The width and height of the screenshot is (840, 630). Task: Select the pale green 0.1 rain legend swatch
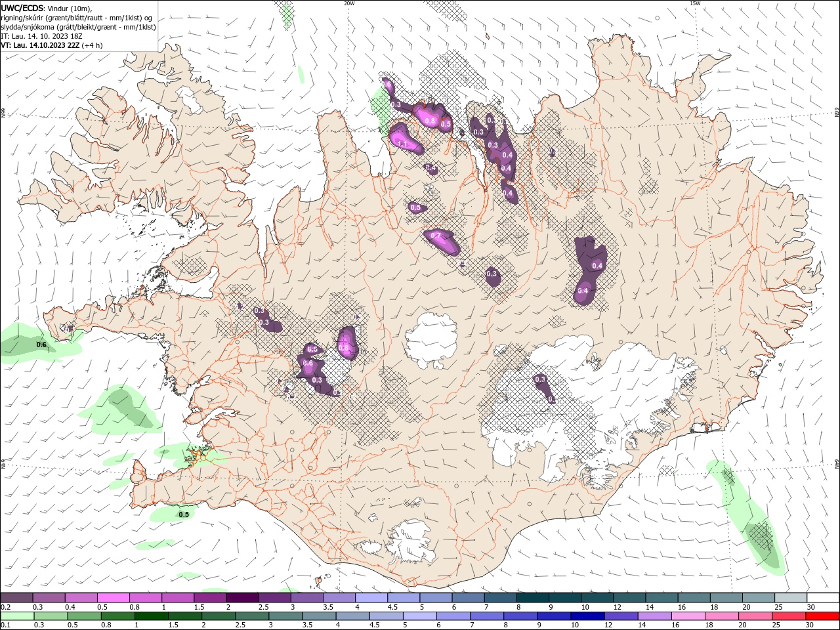pos(17,616)
